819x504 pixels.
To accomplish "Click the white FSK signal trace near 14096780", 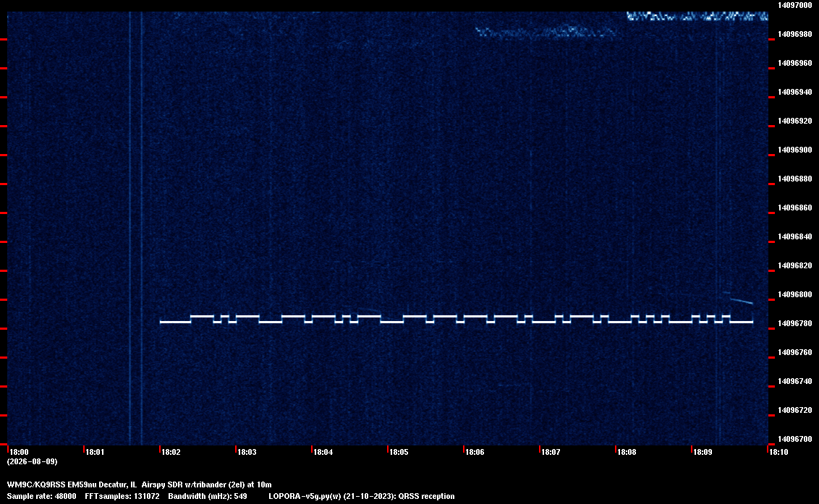I will (457, 319).
